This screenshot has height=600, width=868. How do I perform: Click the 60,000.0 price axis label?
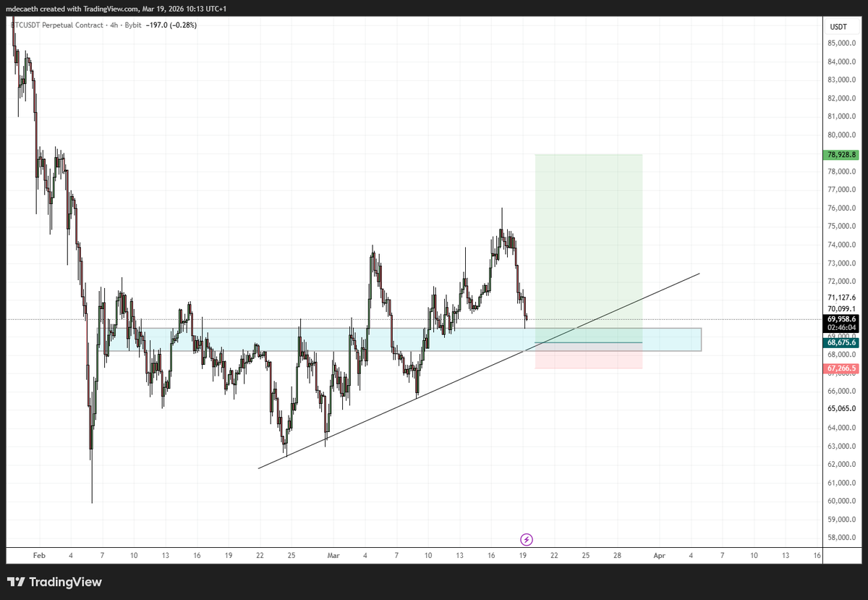[841, 501]
